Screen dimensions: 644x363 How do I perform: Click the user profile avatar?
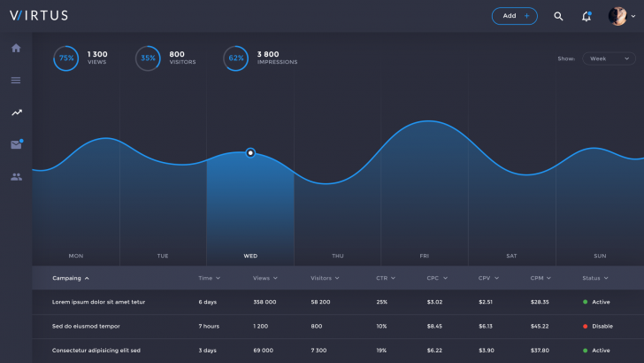[617, 17]
